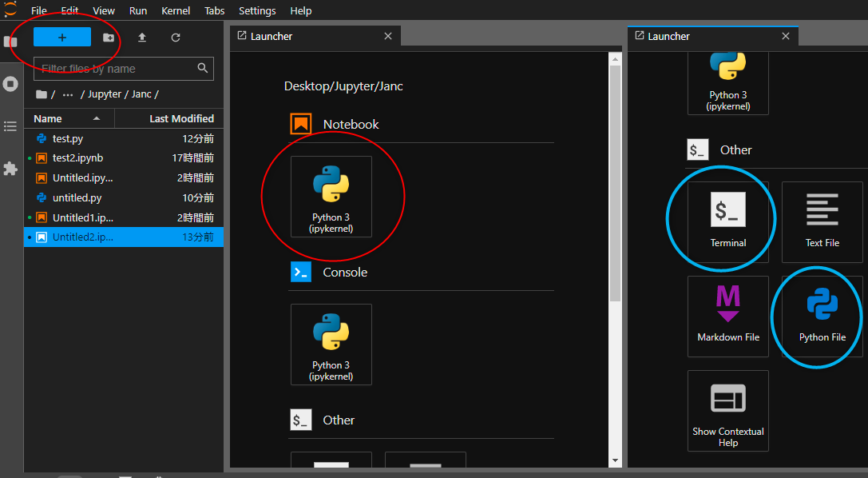This screenshot has width=868, height=478.
Task: Select test2.ipynb in the file list
Action: [x=77, y=158]
